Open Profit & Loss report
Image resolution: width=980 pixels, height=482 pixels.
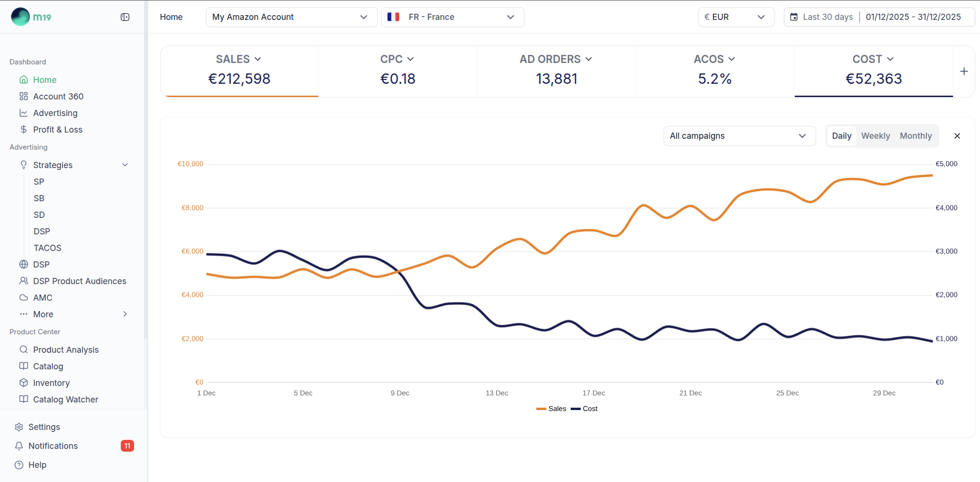[57, 129]
